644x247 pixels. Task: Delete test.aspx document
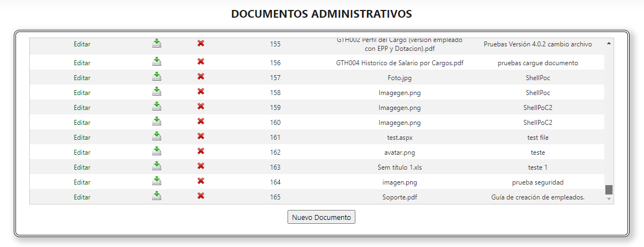pyautogui.click(x=201, y=136)
